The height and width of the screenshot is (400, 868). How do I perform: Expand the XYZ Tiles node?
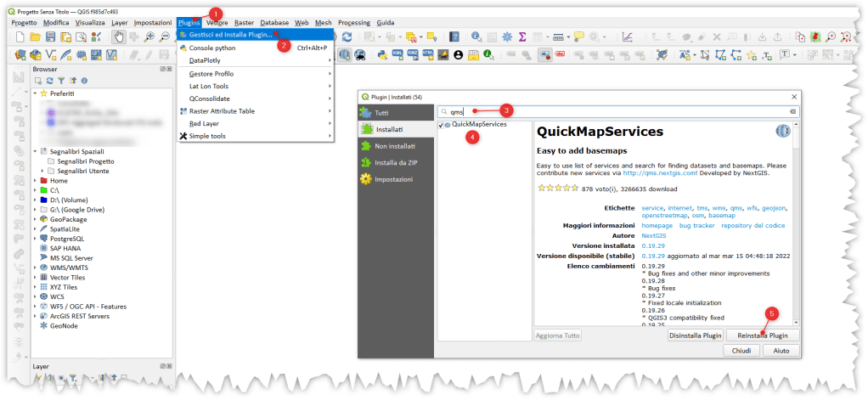click(34, 287)
